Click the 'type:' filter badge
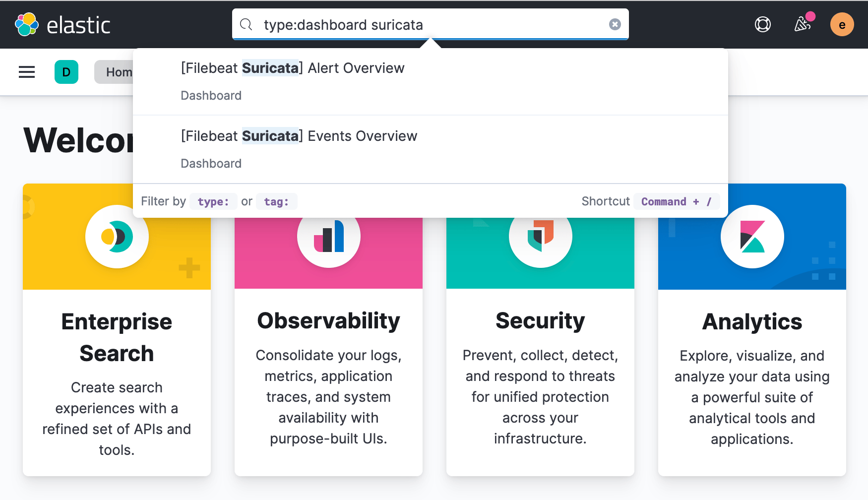 coord(213,201)
